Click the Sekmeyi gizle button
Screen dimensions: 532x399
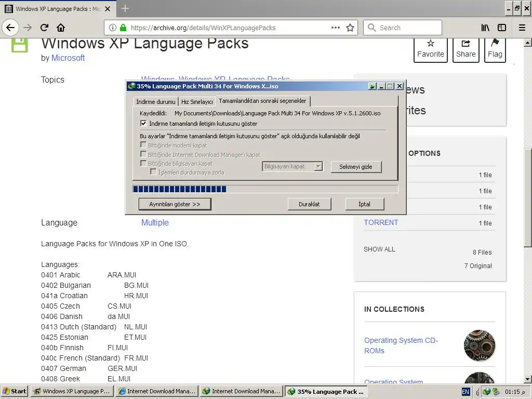click(356, 167)
